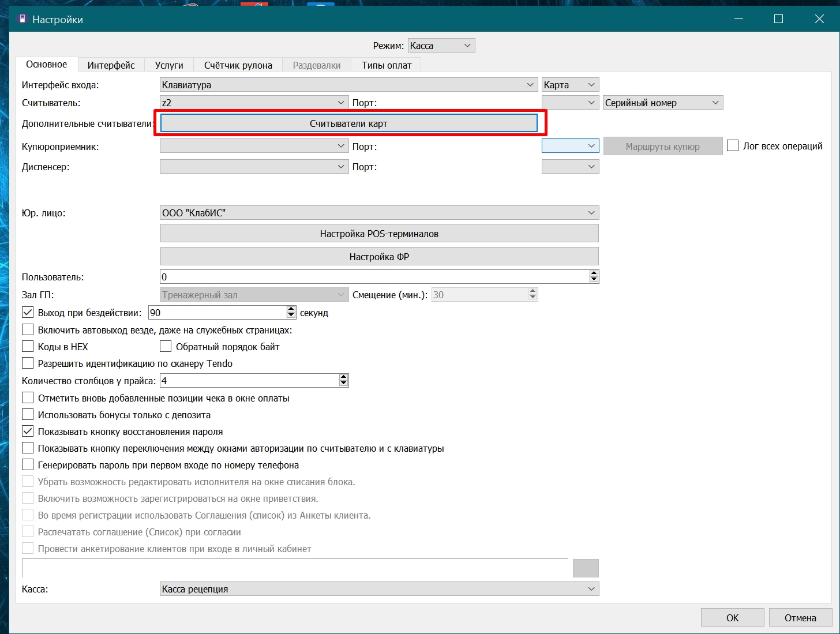840x634 pixels.
Task: Select the Раздевалки tab
Action: 317,65
